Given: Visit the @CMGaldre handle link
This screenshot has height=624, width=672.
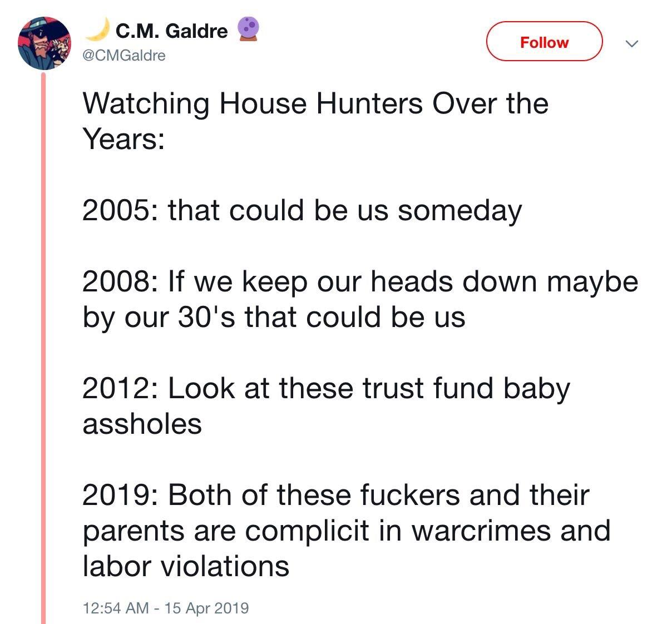Looking at the screenshot, I should 124,56.
